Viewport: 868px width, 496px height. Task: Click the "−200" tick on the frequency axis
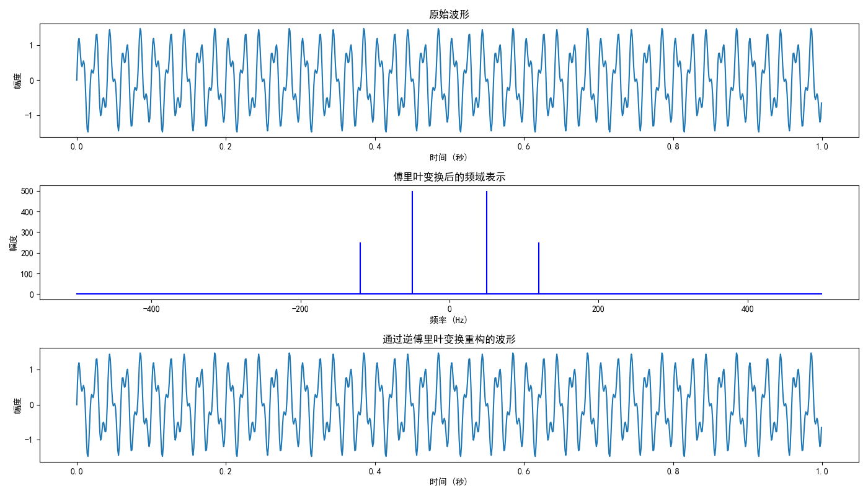click(x=299, y=308)
